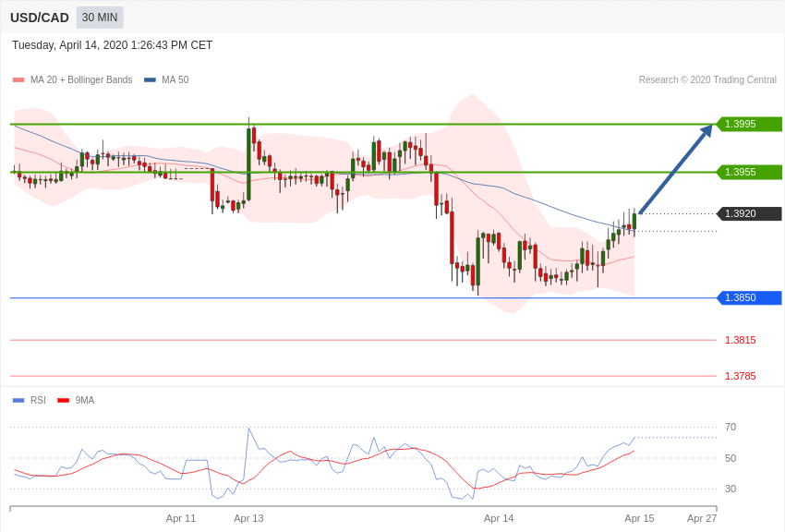Click the pink MA 20 legend swatch
785x532 pixels.
click(x=18, y=79)
